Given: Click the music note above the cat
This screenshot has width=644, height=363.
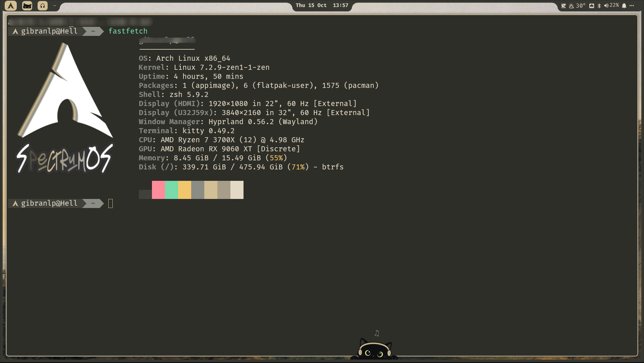Looking at the screenshot, I should point(377,333).
